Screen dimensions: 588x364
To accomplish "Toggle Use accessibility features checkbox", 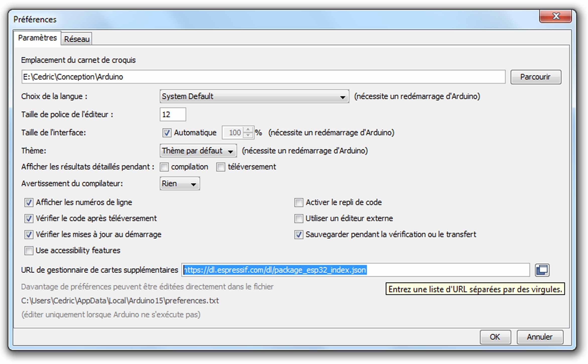I will 29,251.
